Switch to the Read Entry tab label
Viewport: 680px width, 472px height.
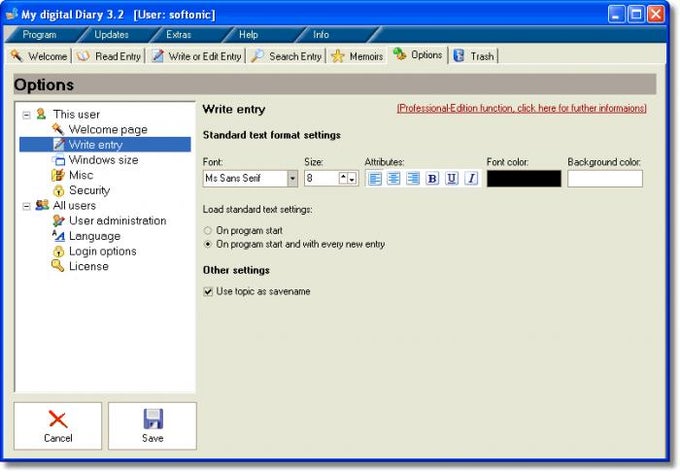pyautogui.click(x=118, y=56)
